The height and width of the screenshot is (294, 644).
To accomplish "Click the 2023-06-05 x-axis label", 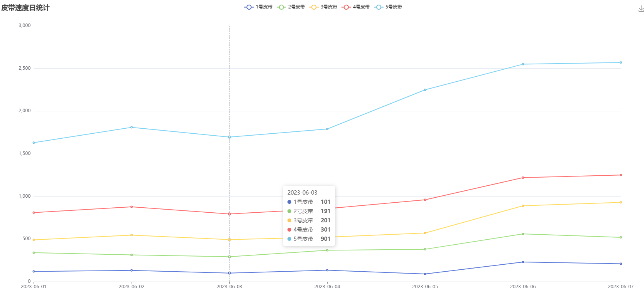I will coord(425,287).
